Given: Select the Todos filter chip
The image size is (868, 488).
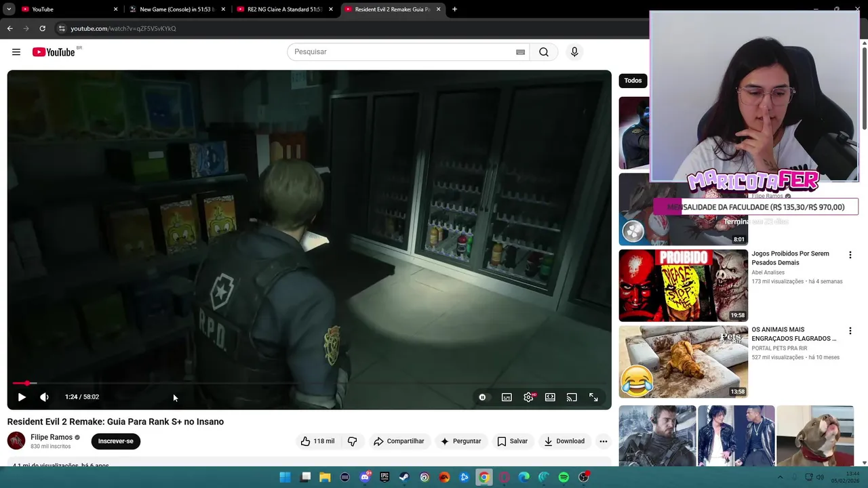Looking at the screenshot, I should pos(633,81).
